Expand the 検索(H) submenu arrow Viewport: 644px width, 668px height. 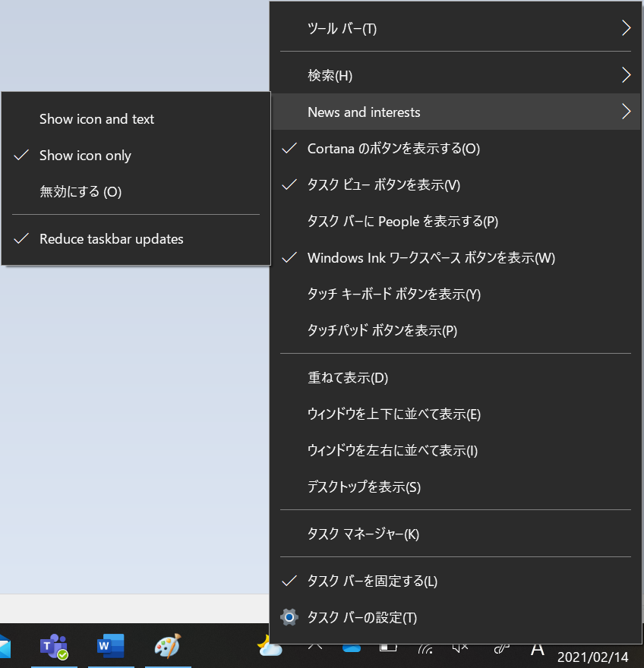[x=626, y=75]
